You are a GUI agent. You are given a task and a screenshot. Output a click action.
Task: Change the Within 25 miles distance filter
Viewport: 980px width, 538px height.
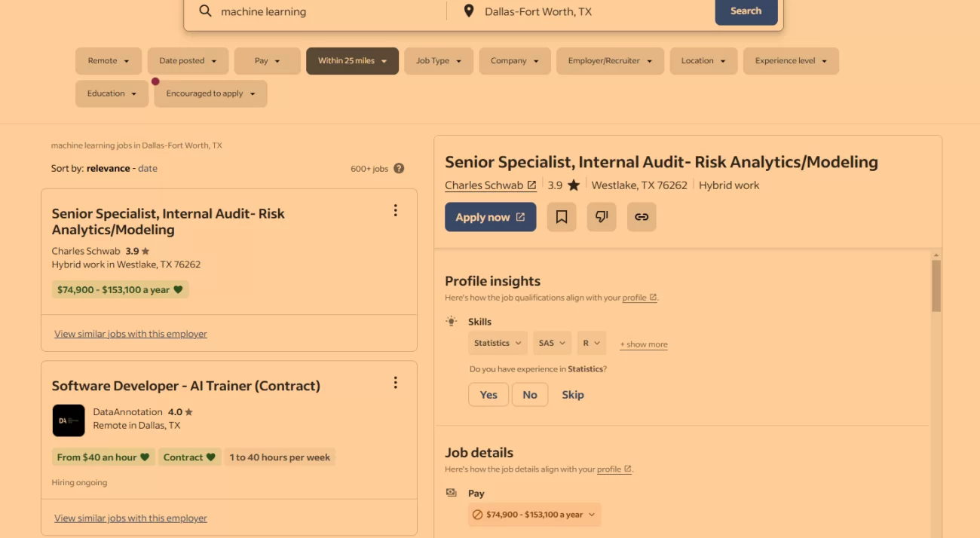coord(352,61)
